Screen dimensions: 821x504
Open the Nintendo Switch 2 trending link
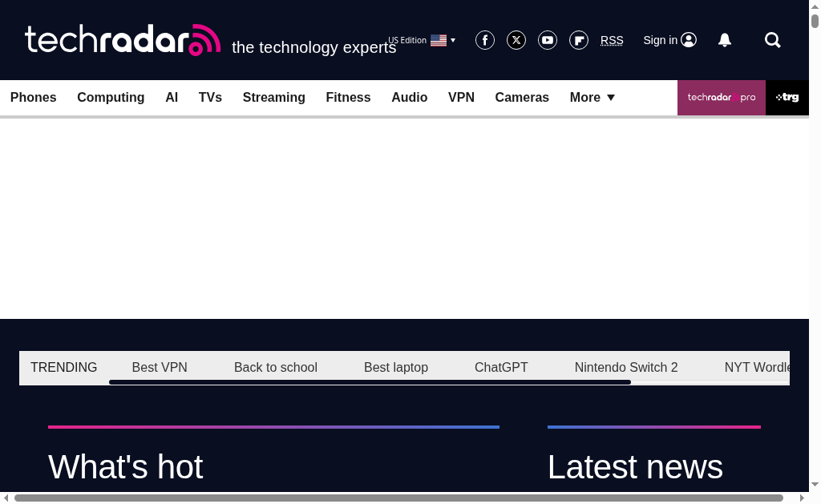tap(626, 368)
